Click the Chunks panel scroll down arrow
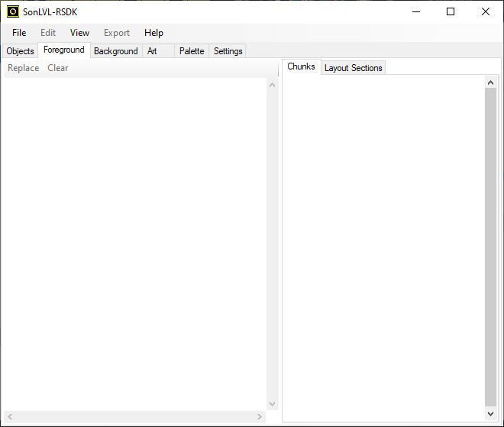 tap(490, 413)
